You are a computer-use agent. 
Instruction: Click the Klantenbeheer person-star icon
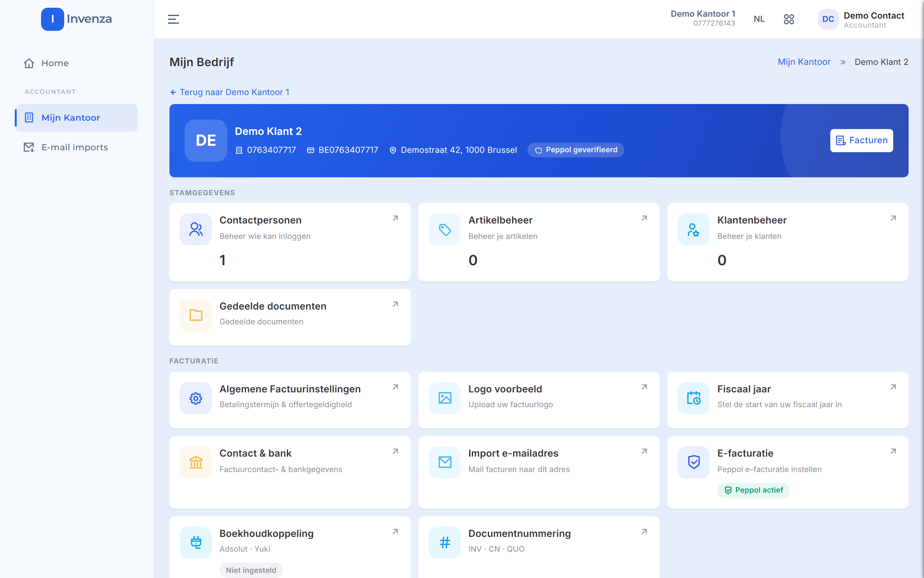point(693,229)
